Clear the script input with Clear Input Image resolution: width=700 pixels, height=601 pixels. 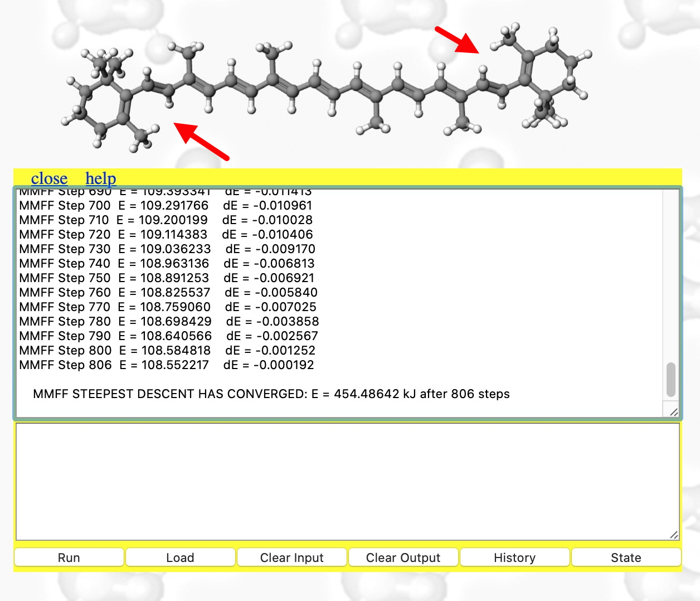point(291,558)
